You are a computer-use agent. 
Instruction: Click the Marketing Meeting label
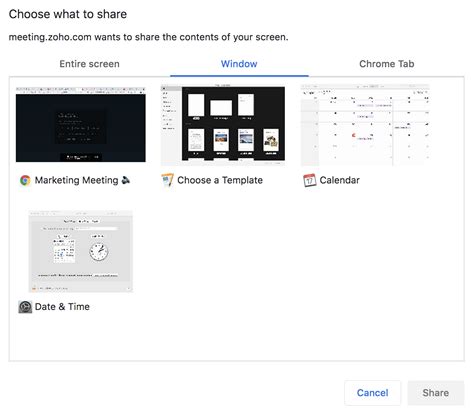(x=76, y=180)
